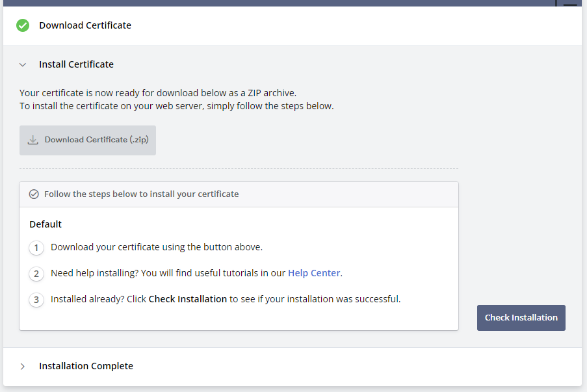
Task: Click the step 2 number circle
Action: pos(36,274)
